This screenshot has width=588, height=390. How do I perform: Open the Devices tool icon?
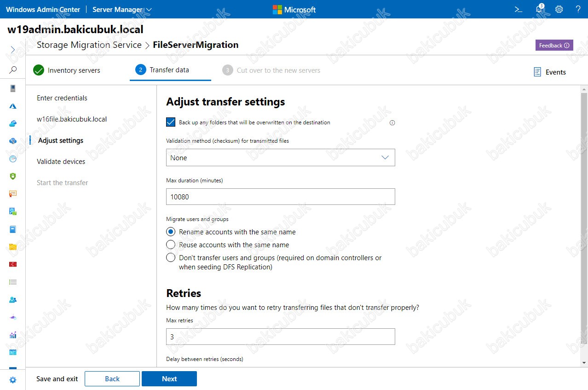13,211
